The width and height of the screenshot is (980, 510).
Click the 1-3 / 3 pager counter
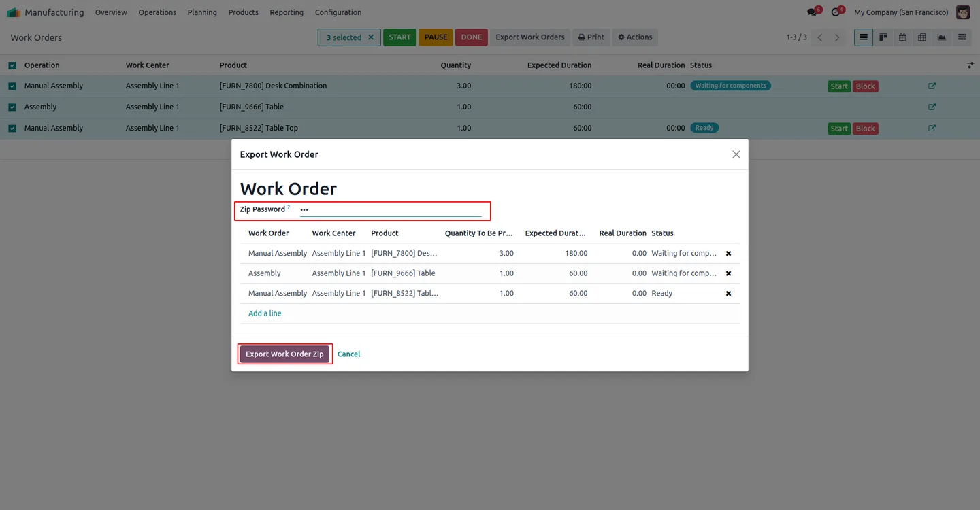tap(796, 37)
